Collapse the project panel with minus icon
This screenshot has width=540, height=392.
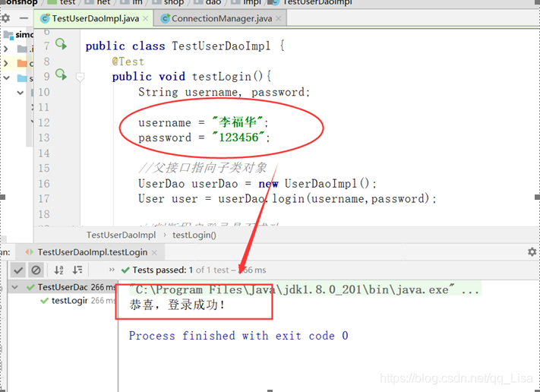tap(24, 18)
